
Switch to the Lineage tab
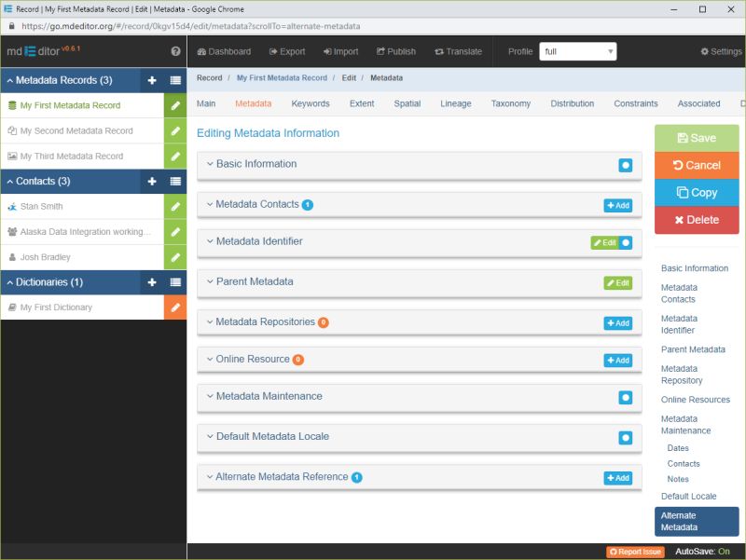(x=456, y=103)
